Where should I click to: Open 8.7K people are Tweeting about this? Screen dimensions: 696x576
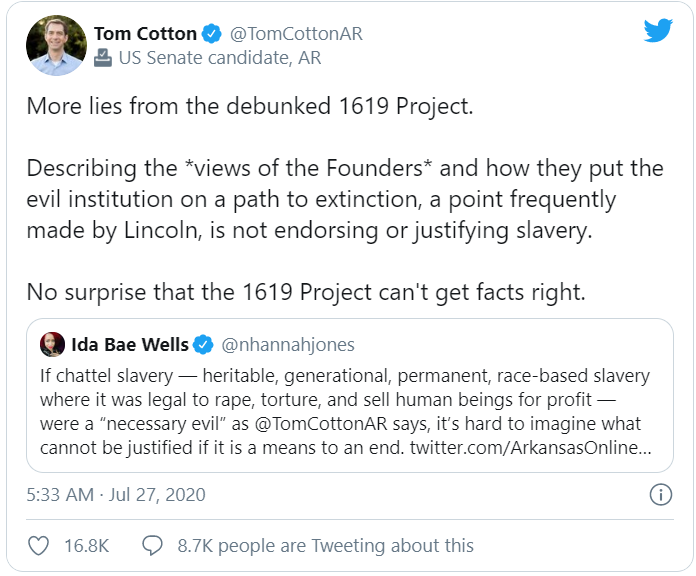[325, 545]
